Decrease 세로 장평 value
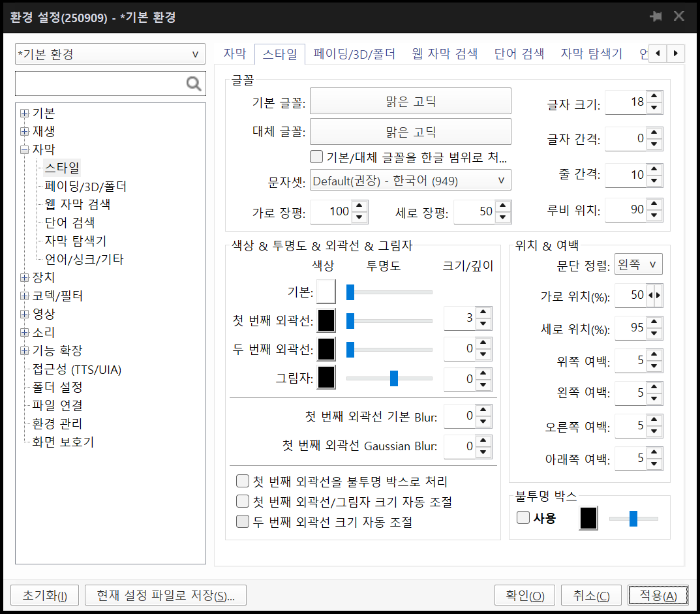 [503, 217]
